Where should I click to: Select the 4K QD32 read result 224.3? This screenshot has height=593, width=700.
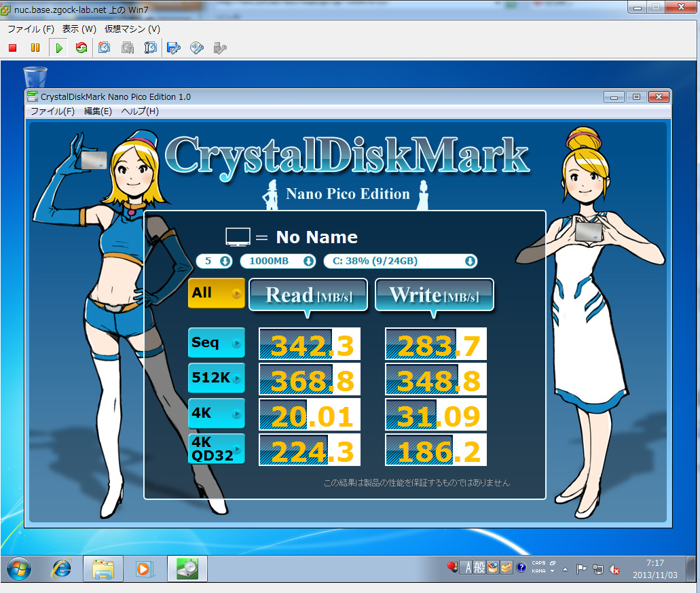(x=310, y=450)
